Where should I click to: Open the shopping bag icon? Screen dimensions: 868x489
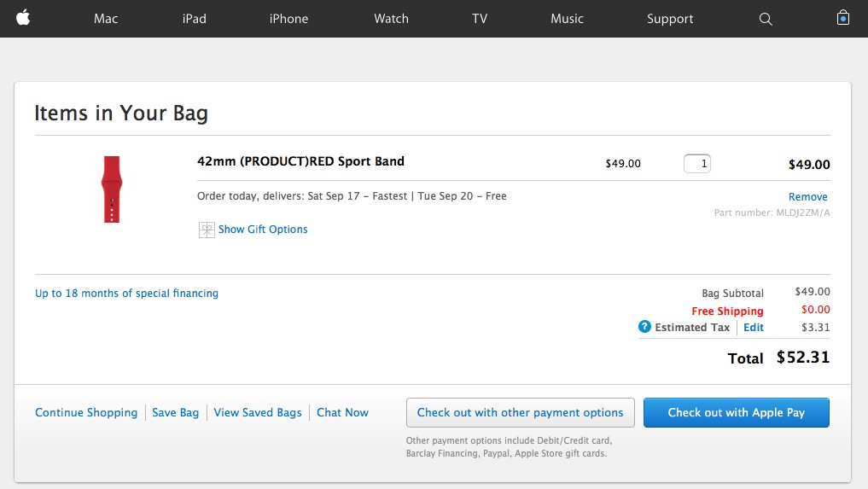click(x=842, y=18)
